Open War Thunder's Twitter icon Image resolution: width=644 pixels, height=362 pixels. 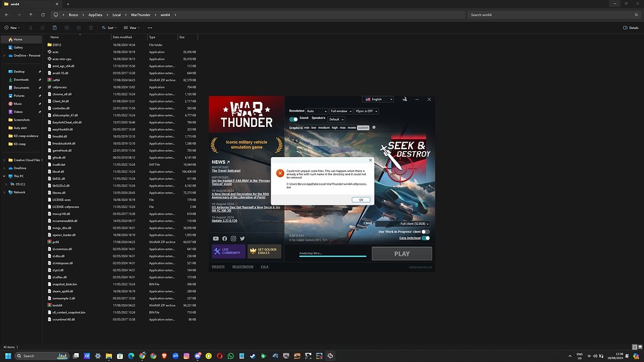pos(242,238)
